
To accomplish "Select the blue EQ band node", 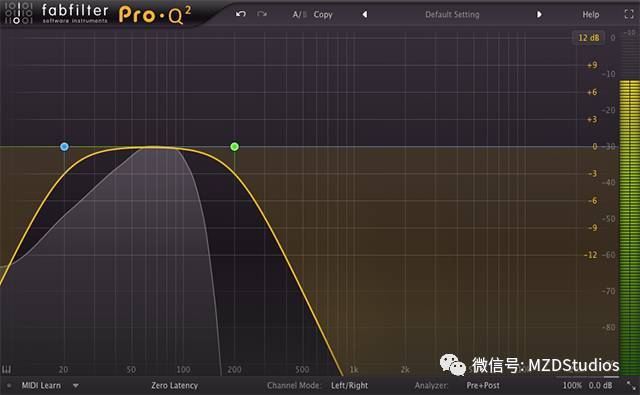I will [x=64, y=146].
